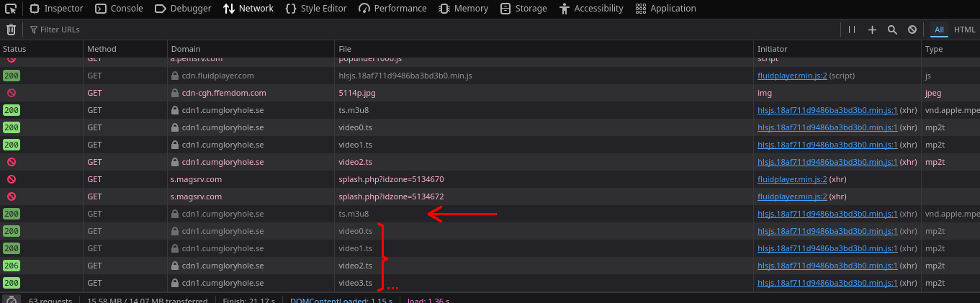Filter requests by HTML type
The width and height of the screenshot is (980, 303).
click(x=965, y=30)
